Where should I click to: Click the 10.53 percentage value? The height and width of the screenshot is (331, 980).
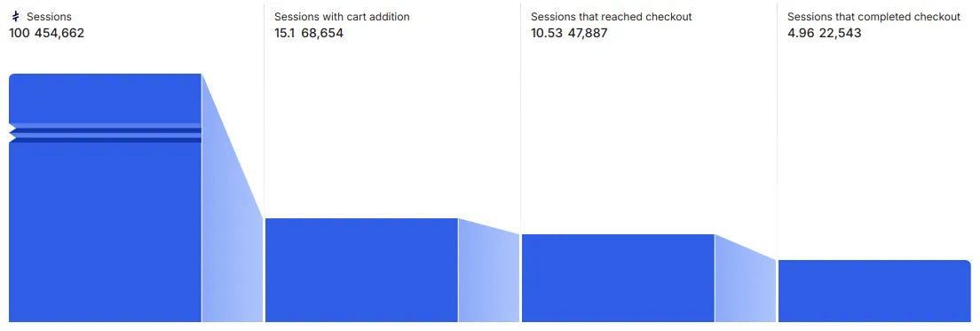click(546, 33)
